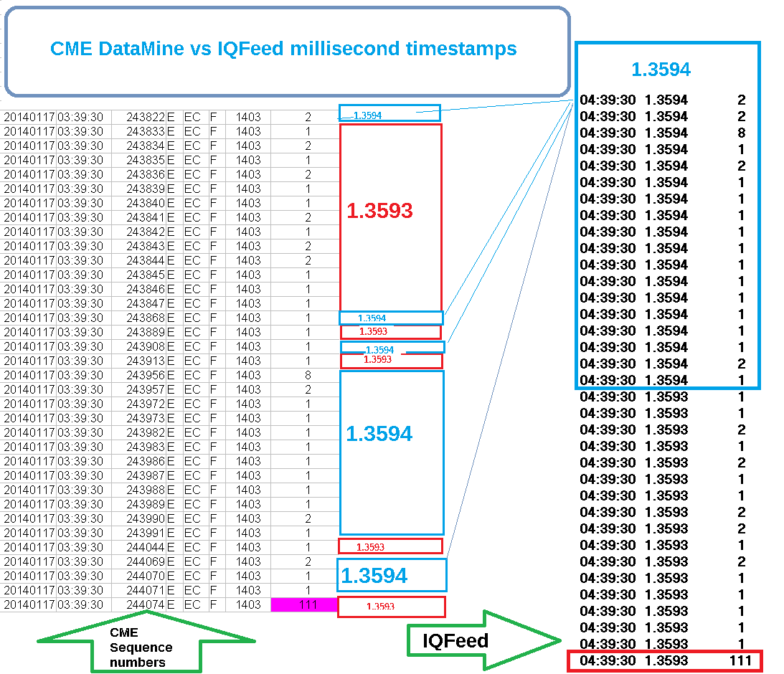Click IQFeed 1.3594 row with volume 8
This screenshot has height=674, width=784.
pos(663,133)
